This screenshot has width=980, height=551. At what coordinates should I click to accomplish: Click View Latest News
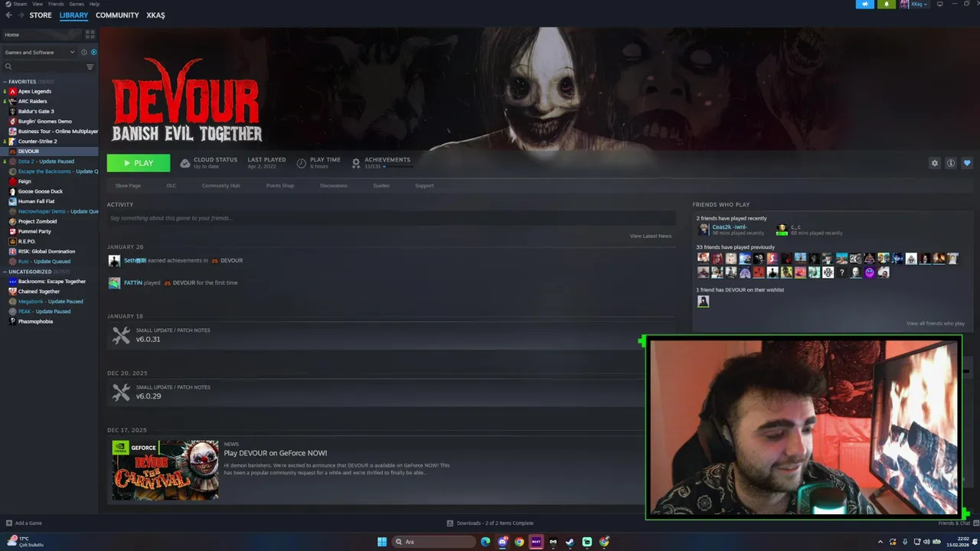651,236
